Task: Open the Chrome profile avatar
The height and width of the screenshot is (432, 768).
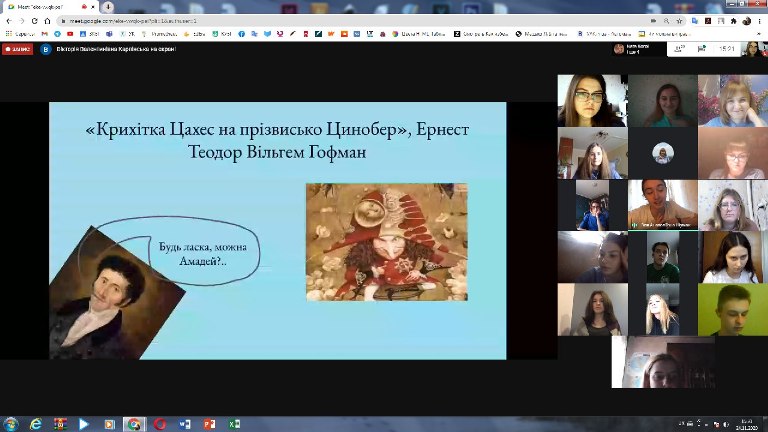Action: click(x=746, y=21)
